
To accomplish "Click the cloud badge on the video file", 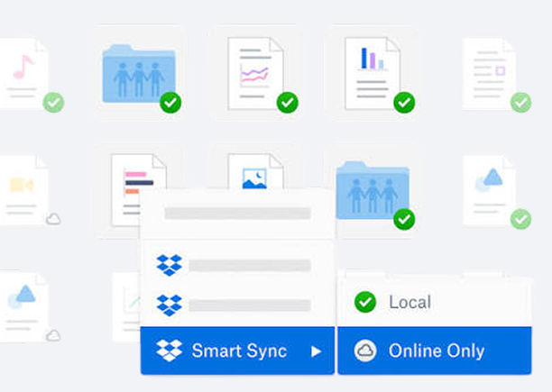I will tap(53, 219).
